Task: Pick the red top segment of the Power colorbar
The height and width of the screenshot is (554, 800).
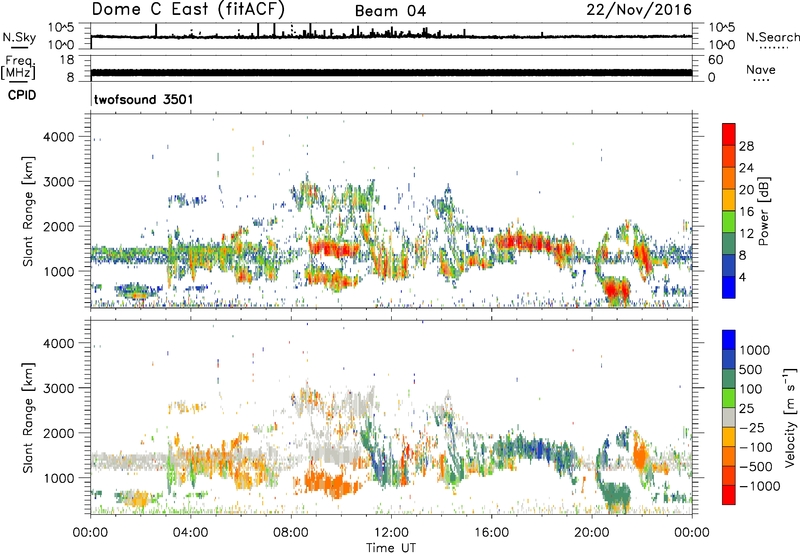Action: (729, 134)
